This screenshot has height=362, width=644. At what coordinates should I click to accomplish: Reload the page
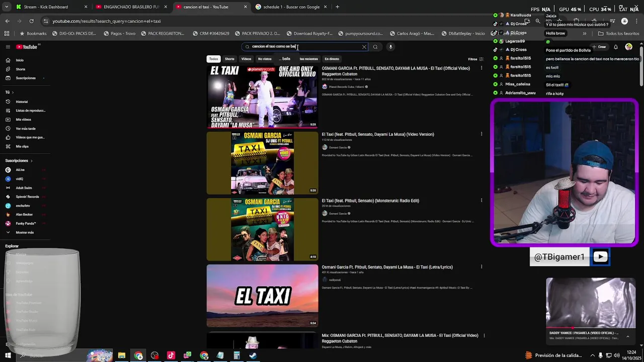pyautogui.click(x=31, y=21)
